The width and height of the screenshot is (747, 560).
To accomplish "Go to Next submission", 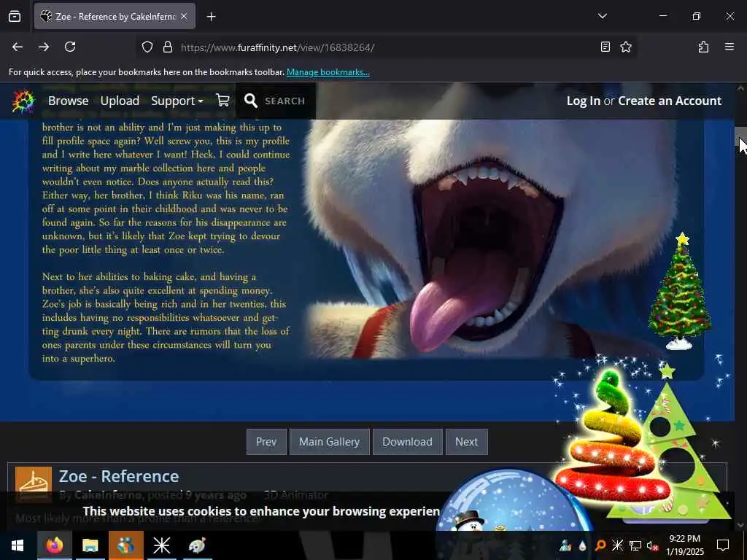I will (466, 442).
